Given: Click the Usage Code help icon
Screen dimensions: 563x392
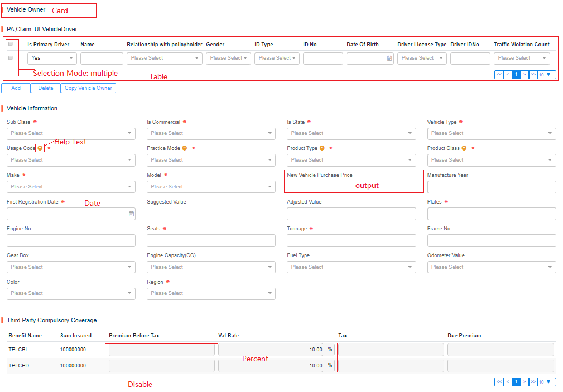Looking at the screenshot, I should coord(40,148).
